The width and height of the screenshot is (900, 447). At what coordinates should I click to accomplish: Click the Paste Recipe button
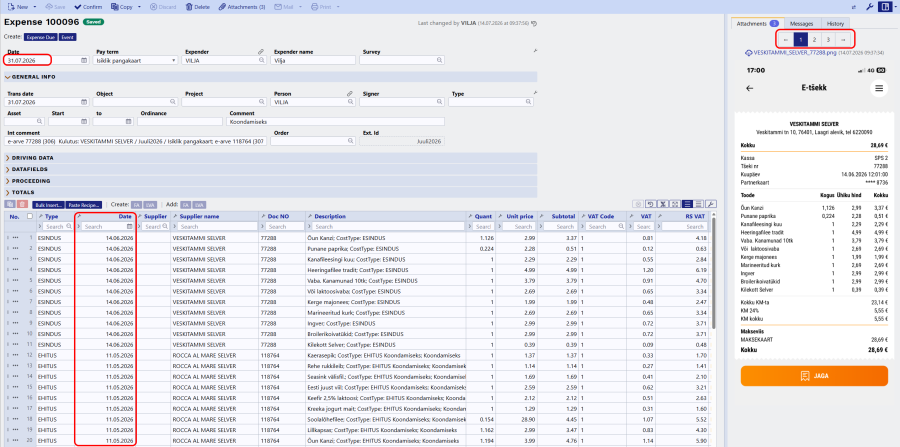point(84,204)
